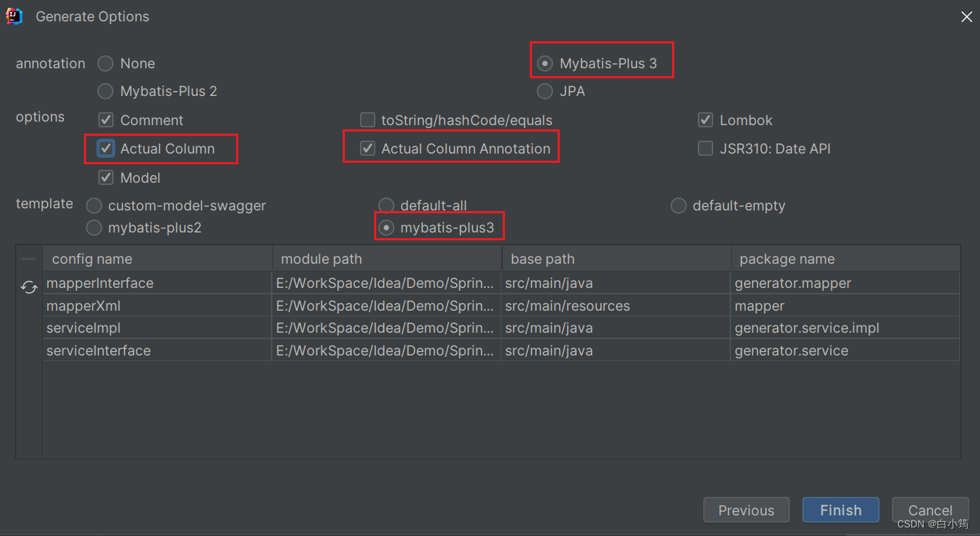Select the mapperXml config name cell
980x536 pixels.
click(x=157, y=306)
